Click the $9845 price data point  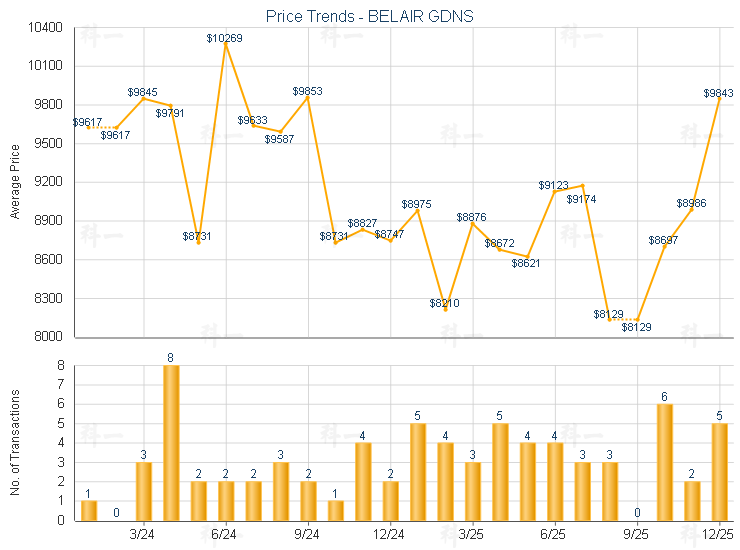144,98
